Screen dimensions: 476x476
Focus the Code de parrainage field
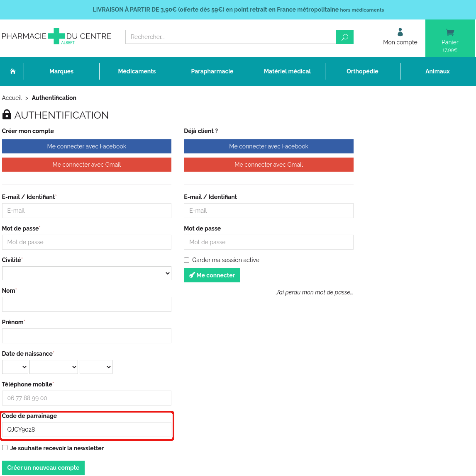coord(86,430)
